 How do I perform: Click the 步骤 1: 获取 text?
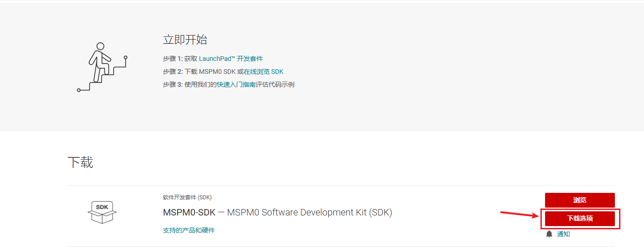coord(180,59)
